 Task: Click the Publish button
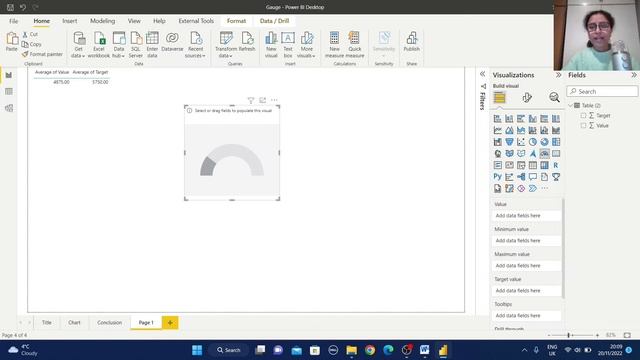pyautogui.click(x=411, y=42)
